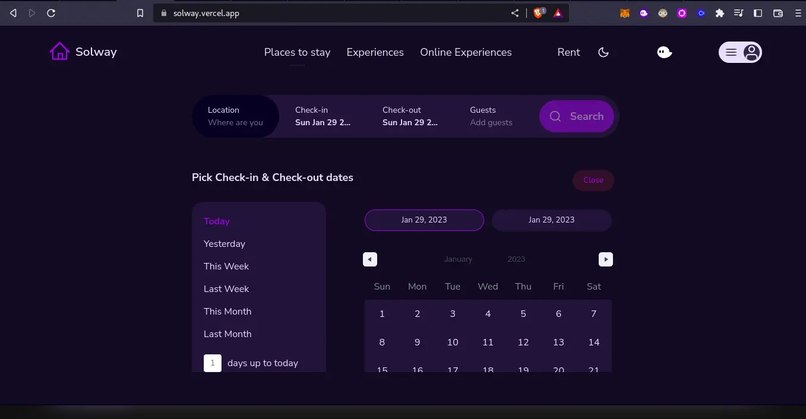Click the Location Where are you field
The image size is (806, 419).
click(236, 116)
